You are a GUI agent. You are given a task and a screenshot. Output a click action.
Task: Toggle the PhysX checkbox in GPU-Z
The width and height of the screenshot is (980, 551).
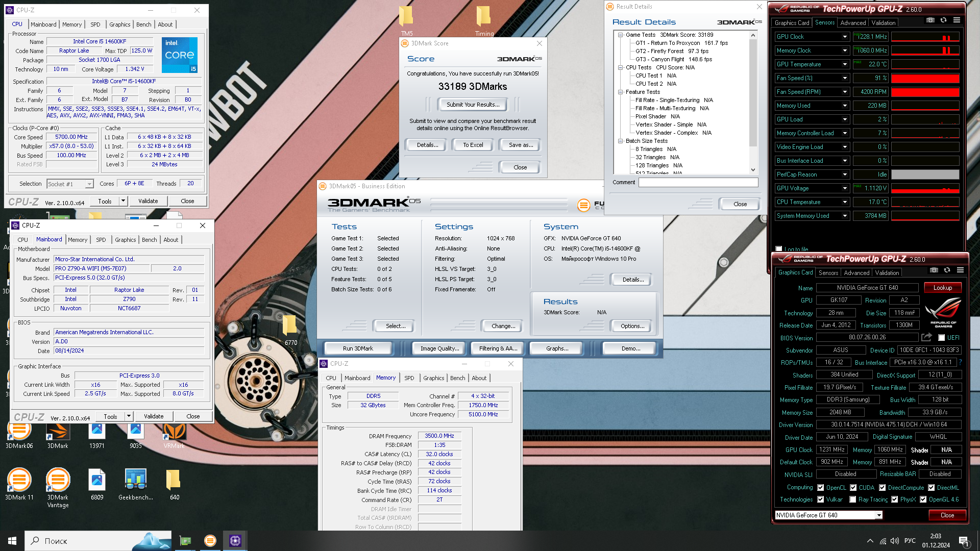(x=895, y=499)
